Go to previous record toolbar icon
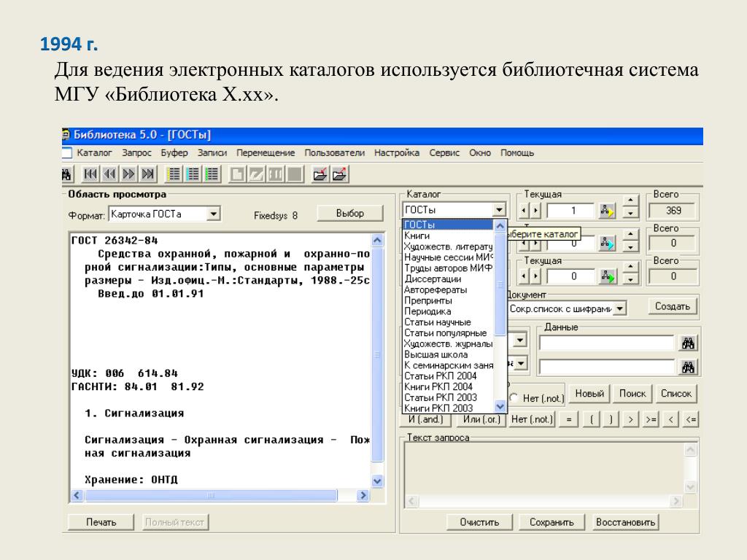Screen dimensions: 747x560 [x=109, y=174]
